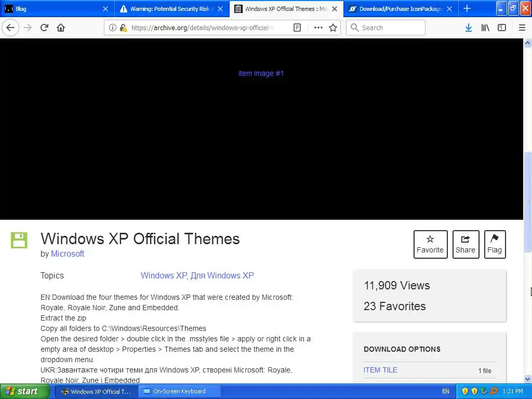Click the forward navigation arrow
The width and height of the screenshot is (532, 399).
[x=28, y=28]
